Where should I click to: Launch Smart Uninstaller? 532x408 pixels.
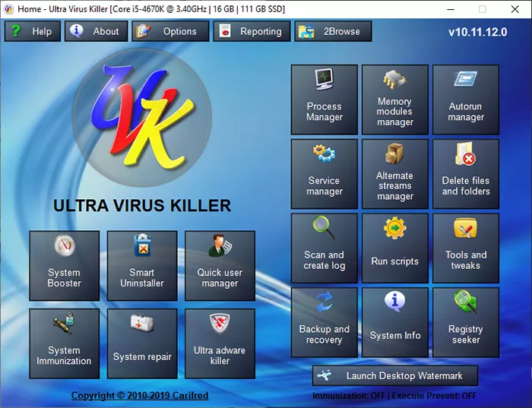(142, 266)
